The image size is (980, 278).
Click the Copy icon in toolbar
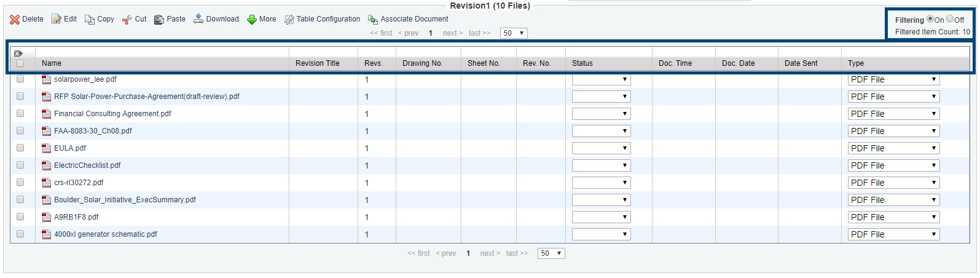pyautogui.click(x=90, y=20)
